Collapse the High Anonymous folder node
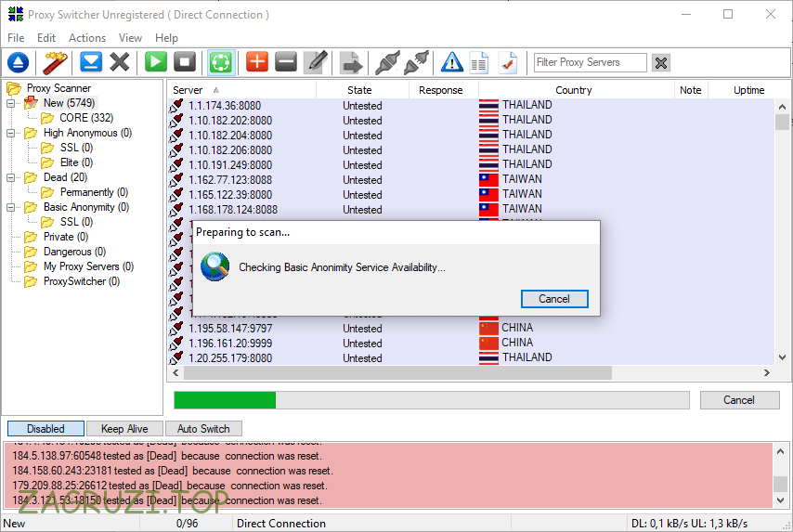 click(x=10, y=133)
